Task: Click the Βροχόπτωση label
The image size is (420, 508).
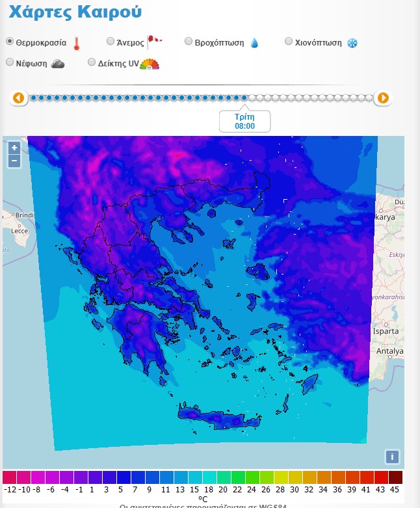Action: tap(219, 43)
